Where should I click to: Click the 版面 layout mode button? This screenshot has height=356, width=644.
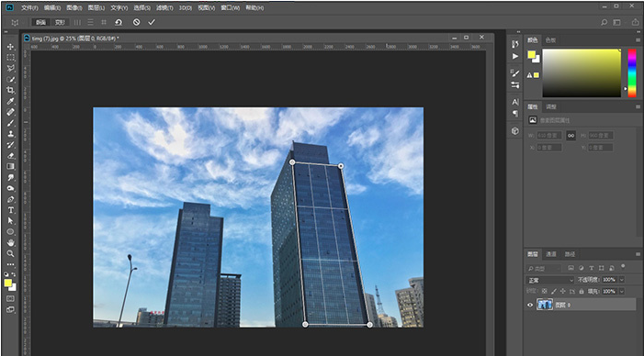click(x=41, y=23)
